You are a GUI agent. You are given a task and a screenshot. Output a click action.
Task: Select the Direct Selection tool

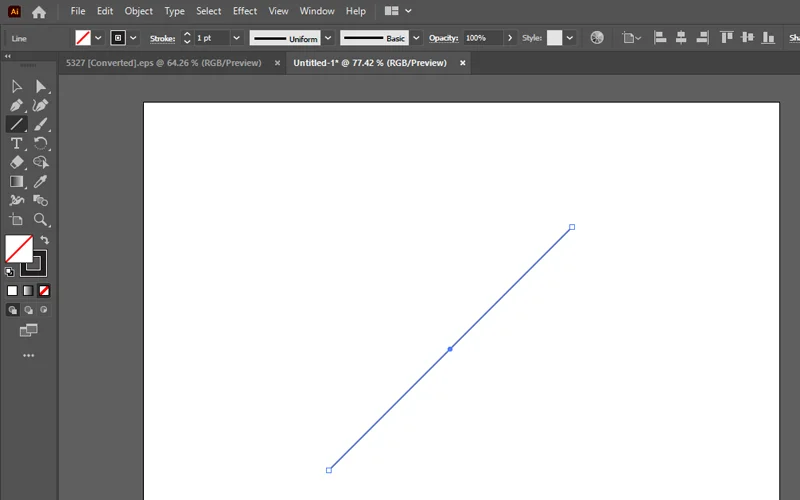pyautogui.click(x=41, y=87)
